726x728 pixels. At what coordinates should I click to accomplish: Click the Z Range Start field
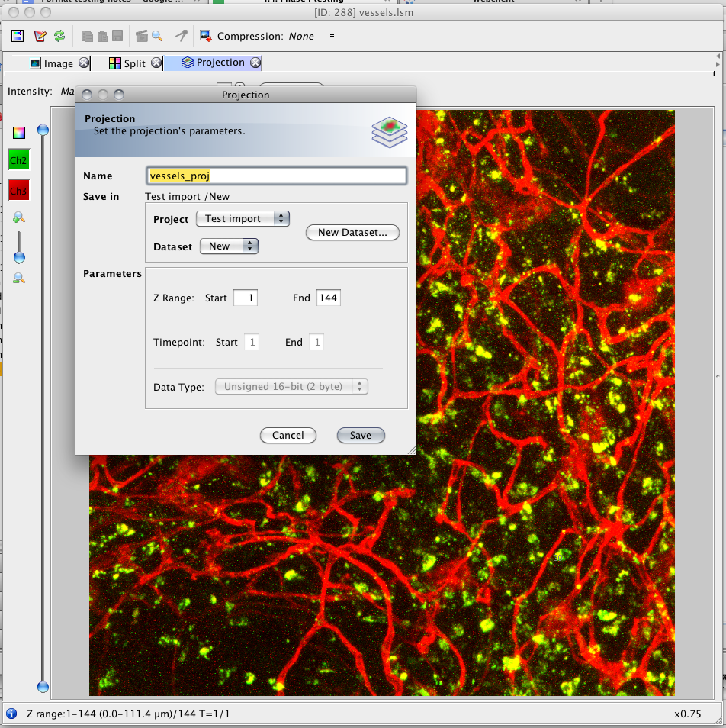[x=246, y=298]
